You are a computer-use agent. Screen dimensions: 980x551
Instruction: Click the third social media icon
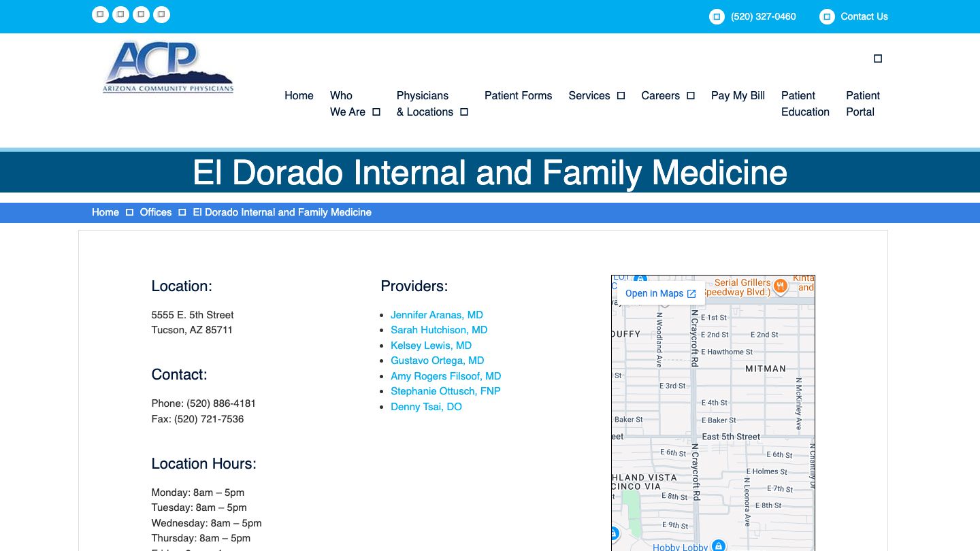(141, 14)
